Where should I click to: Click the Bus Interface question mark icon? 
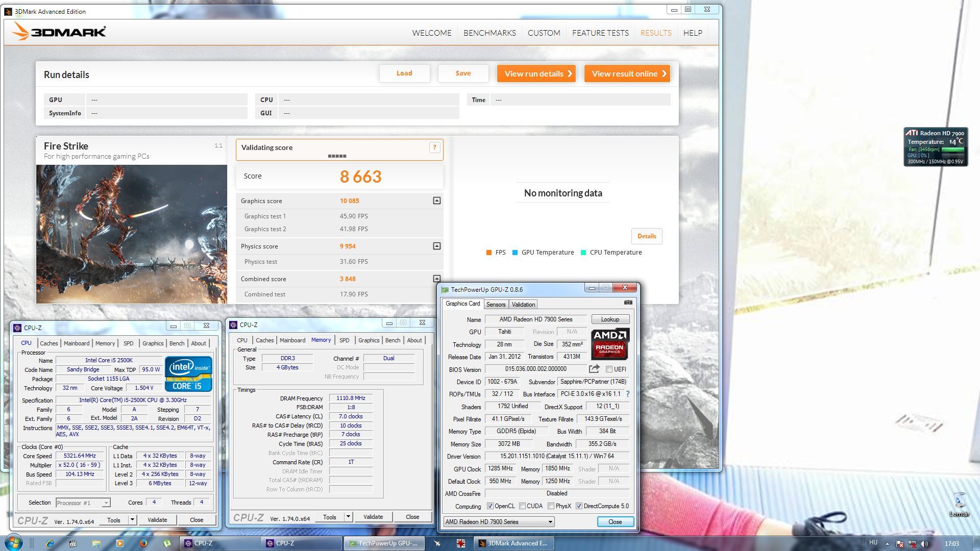point(627,394)
